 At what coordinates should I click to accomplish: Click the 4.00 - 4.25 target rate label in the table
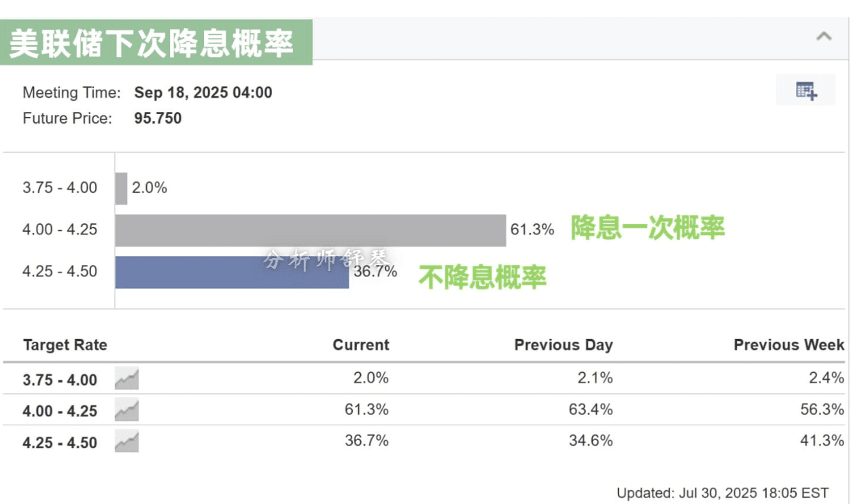(60, 411)
